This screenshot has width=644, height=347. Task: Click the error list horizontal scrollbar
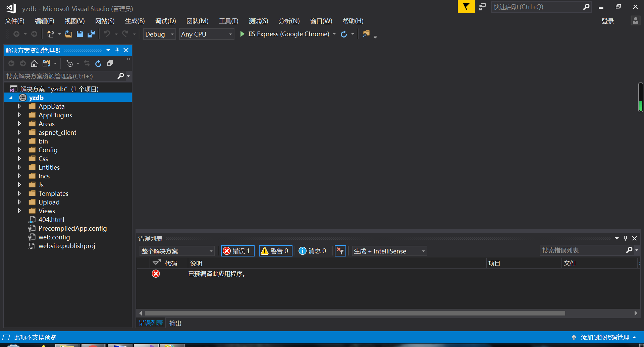click(355, 313)
